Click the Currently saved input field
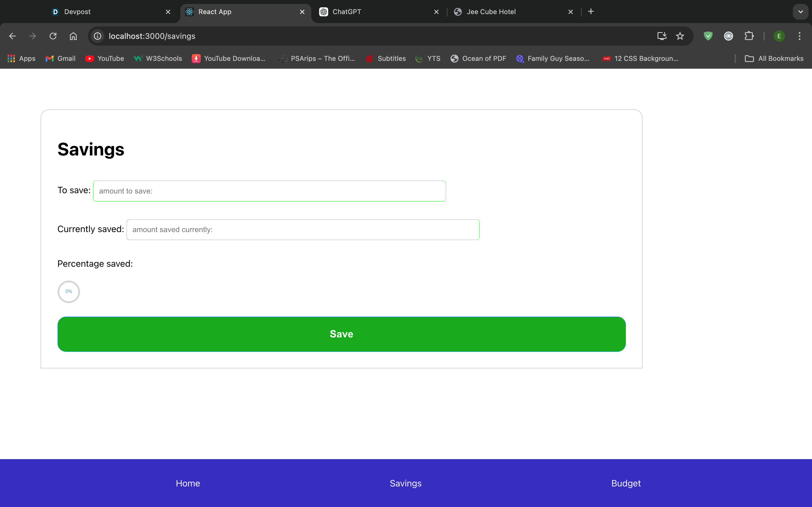This screenshot has width=812, height=507. pos(303,230)
